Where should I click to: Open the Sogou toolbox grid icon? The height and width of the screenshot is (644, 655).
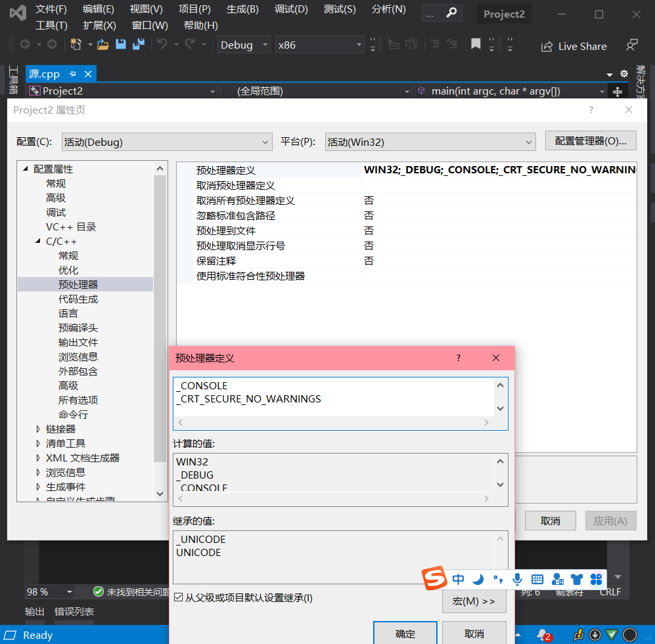[596, 579]
